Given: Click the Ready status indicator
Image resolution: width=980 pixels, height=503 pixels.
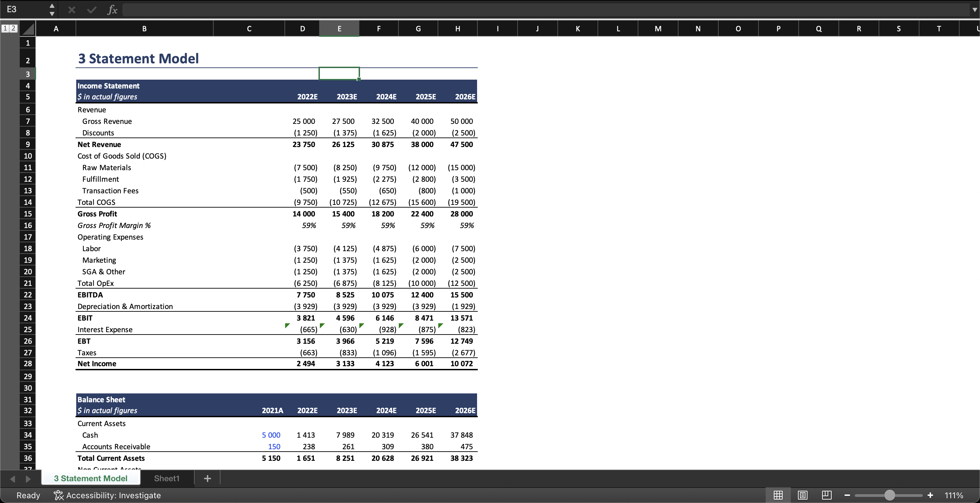Looking at the screenshot, I should point(28,495).
